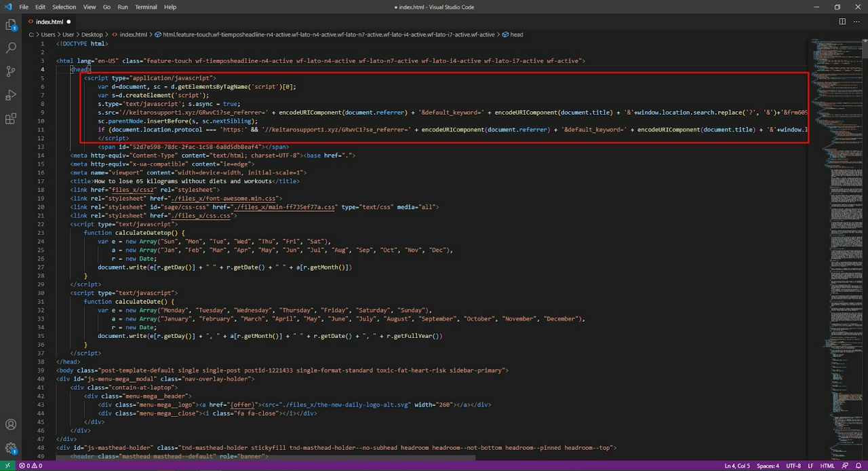Open the Extensions view
The height and width of the screenshot is (471, 868).
tap(11, 119)
